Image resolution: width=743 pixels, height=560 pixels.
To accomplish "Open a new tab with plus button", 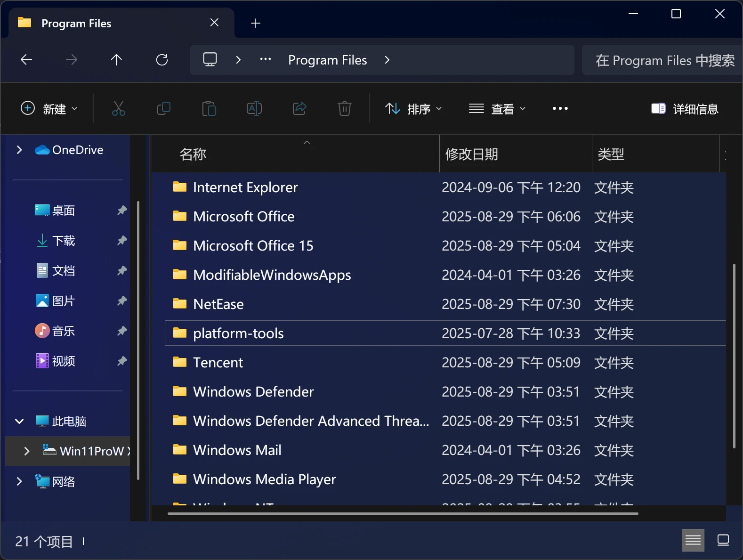I will coord(256,23).
